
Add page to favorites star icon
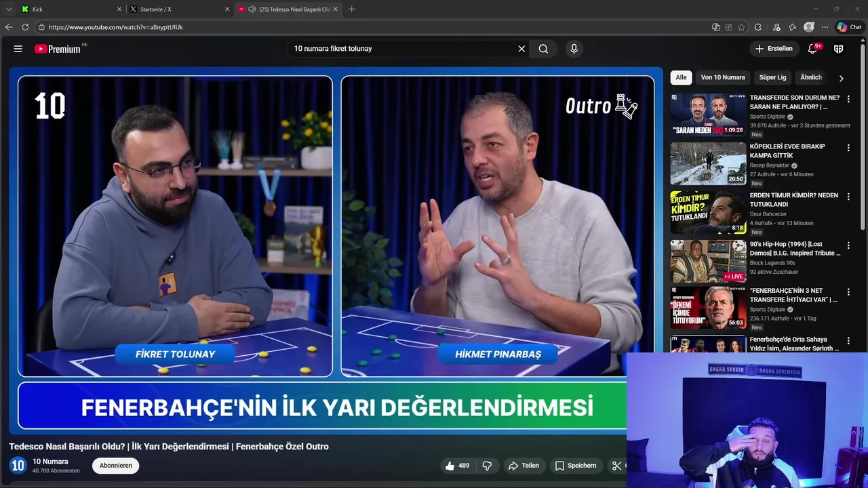coord(741,27)
